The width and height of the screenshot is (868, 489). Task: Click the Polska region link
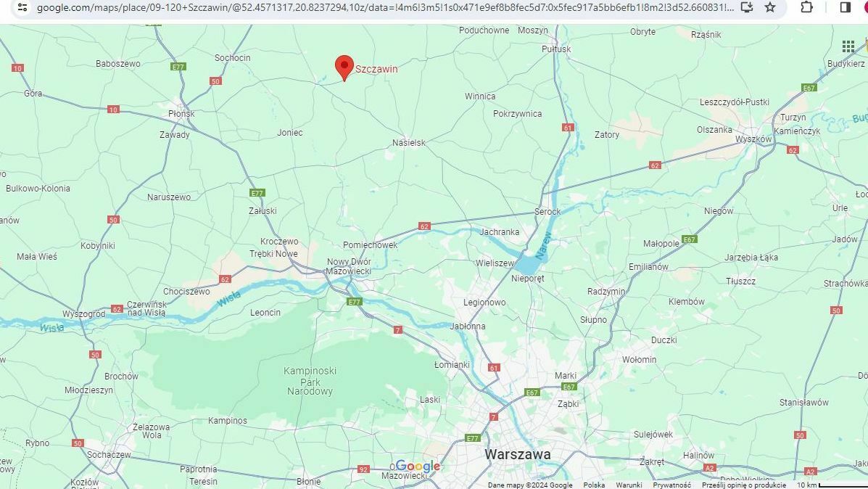tap(594, 485)
